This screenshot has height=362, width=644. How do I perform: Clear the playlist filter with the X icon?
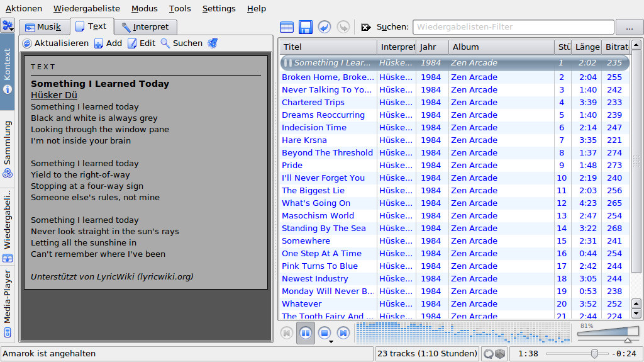point(365,27)
